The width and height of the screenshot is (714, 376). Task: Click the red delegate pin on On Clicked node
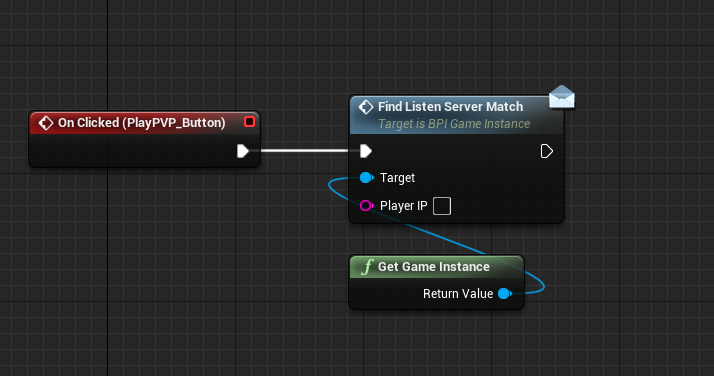249,122
